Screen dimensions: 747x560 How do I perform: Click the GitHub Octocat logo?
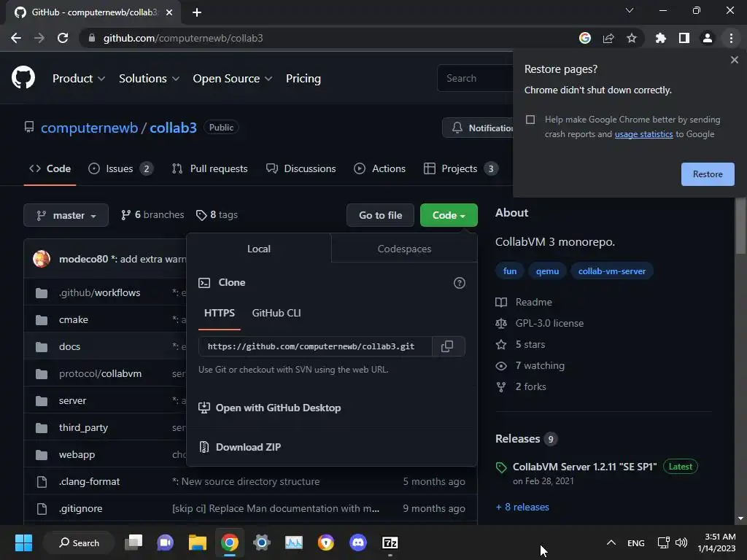(x=23, y=78)
